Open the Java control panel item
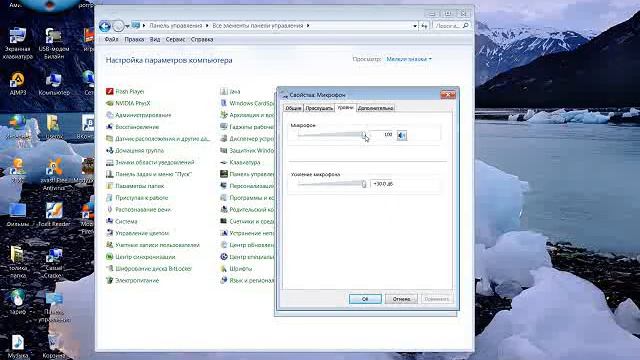This screenshot has height=360, width=640. (x=230, y=91)
